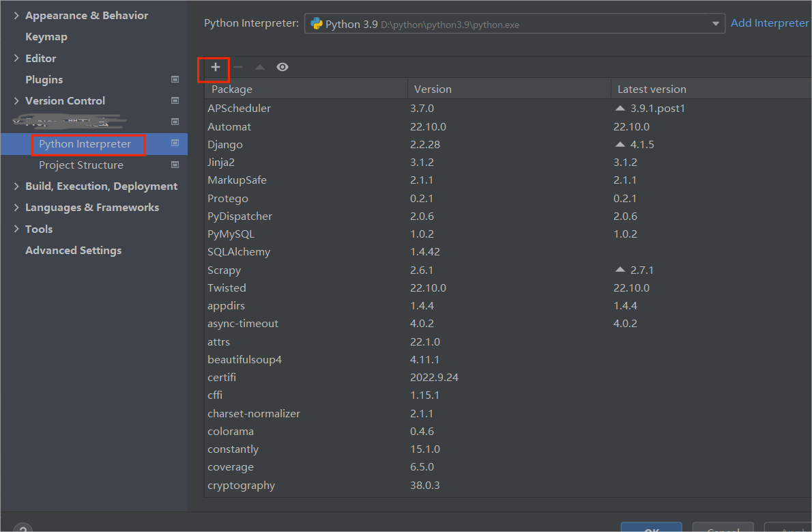Select the Automat package row
This screenshot has height=532, width=812.
(508, 126)
